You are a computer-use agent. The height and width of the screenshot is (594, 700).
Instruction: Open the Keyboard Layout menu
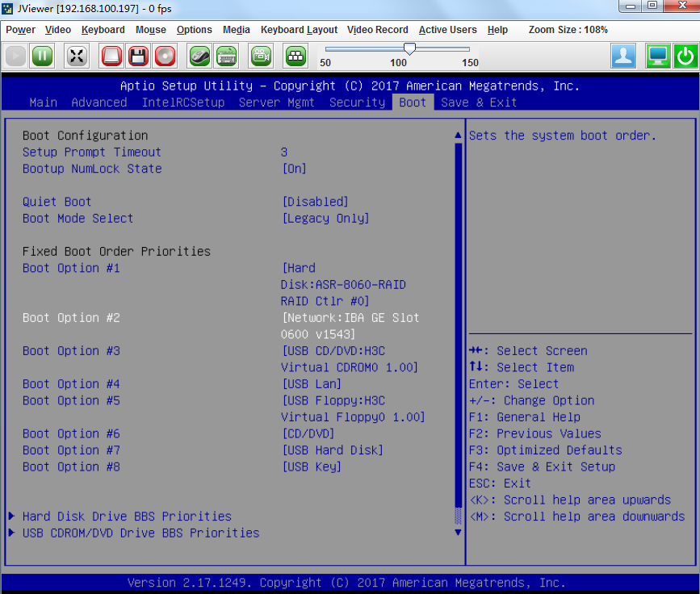[x=299, y=30]
